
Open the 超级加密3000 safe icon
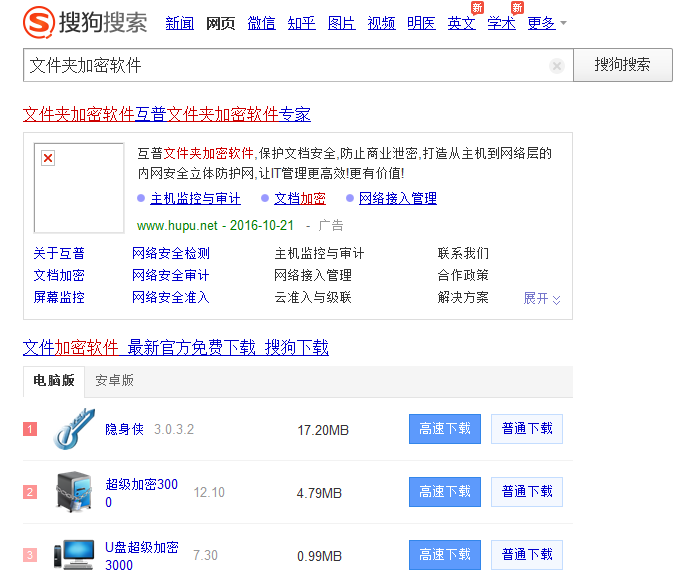coord(74,491)
